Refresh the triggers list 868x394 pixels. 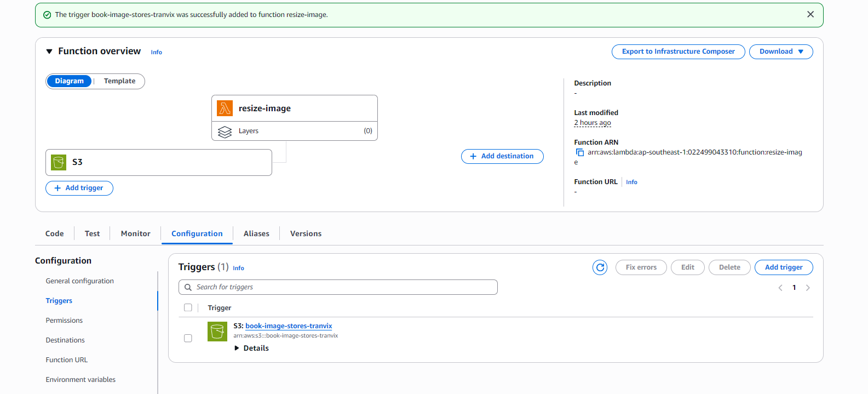tap(600, 267)
